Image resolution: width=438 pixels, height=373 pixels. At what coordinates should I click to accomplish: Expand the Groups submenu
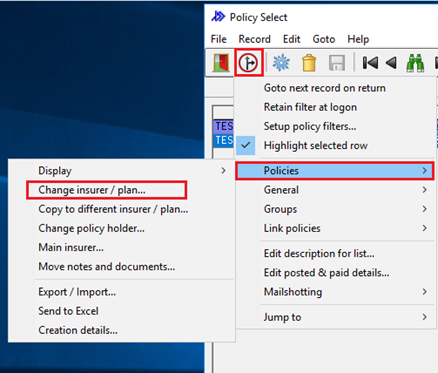pyautogui.click(x=336, y=209)
